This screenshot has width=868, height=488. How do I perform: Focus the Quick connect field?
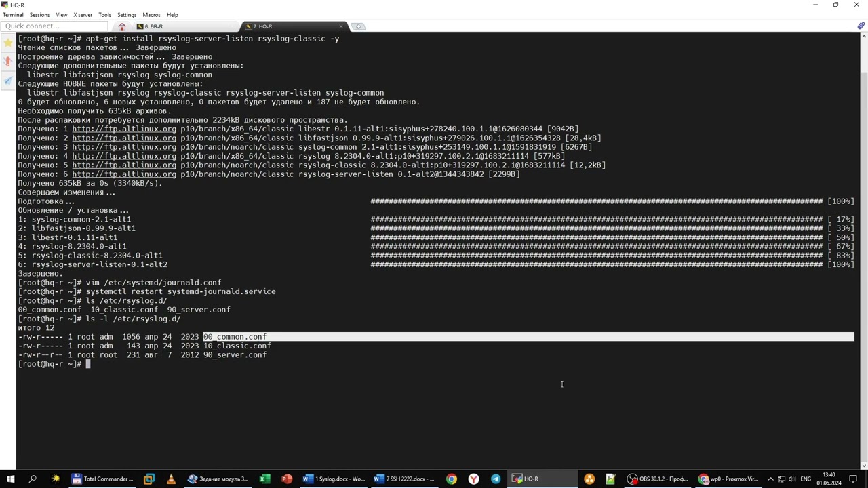tap(54, 26)
